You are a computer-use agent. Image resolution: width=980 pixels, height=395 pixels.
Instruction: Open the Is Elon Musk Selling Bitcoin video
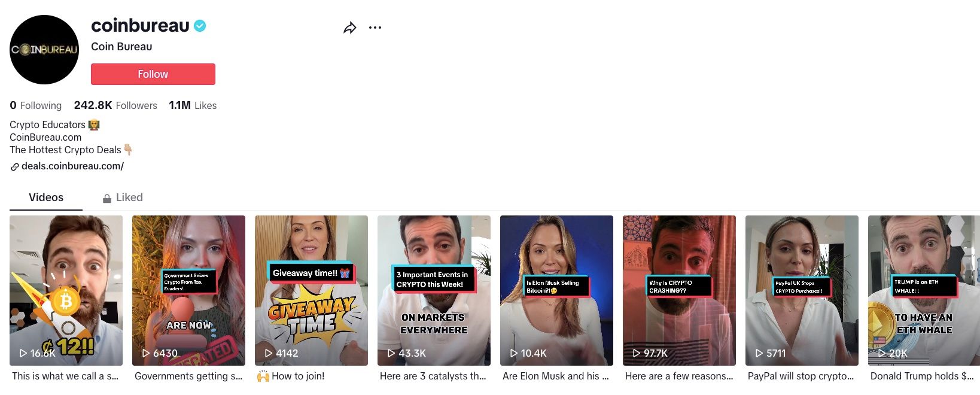click(556, 290)
